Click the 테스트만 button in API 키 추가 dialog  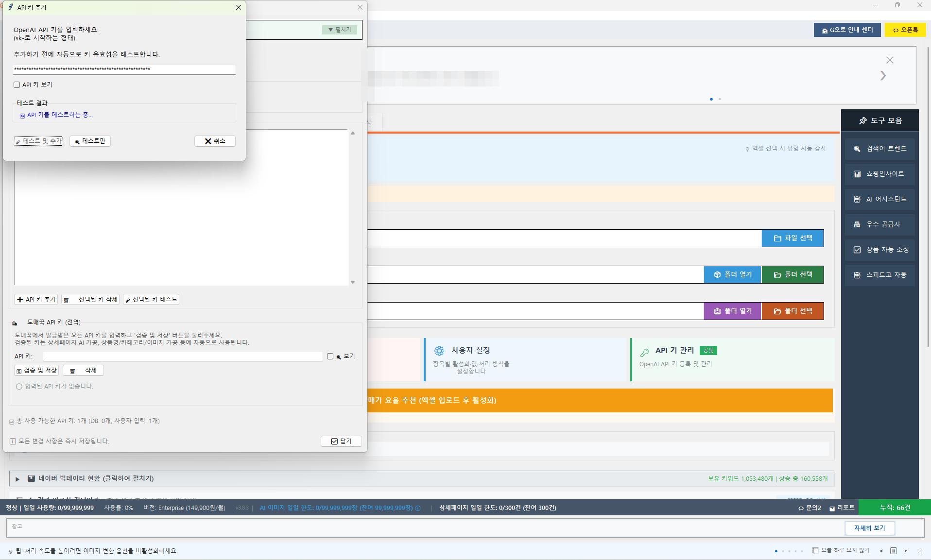[x=90, y=141]
